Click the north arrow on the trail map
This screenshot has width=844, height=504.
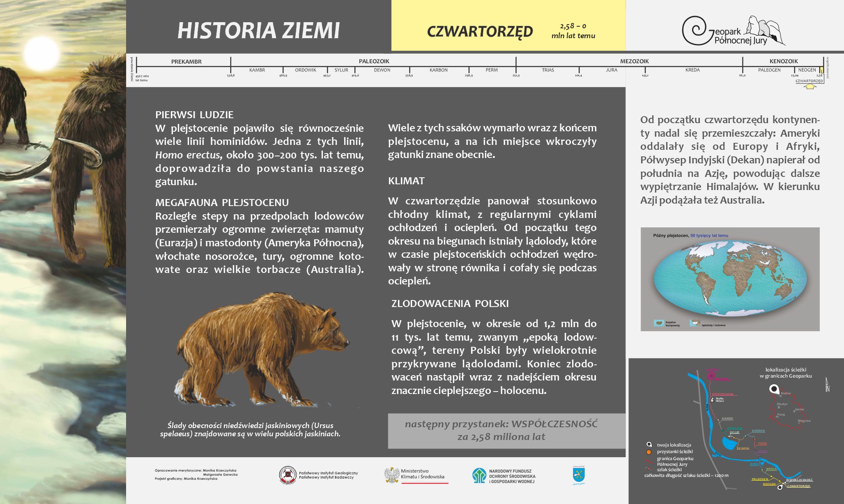(827, 385)
